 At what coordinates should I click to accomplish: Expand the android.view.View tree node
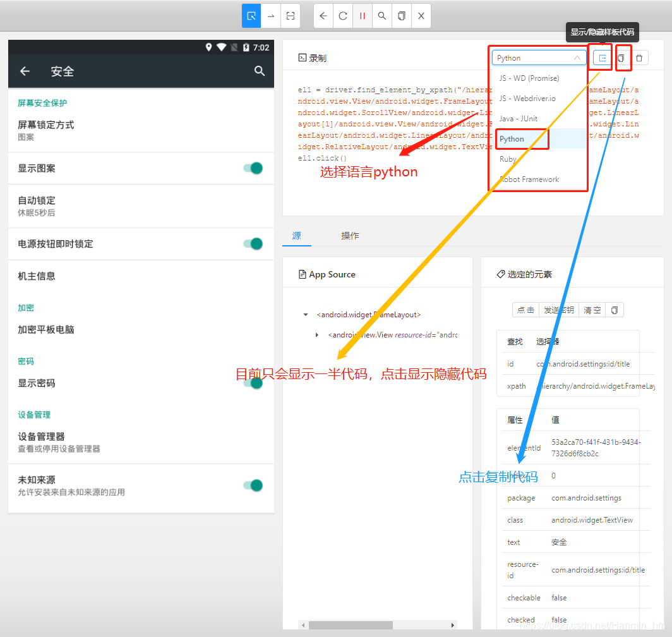[x=317, y=334]
